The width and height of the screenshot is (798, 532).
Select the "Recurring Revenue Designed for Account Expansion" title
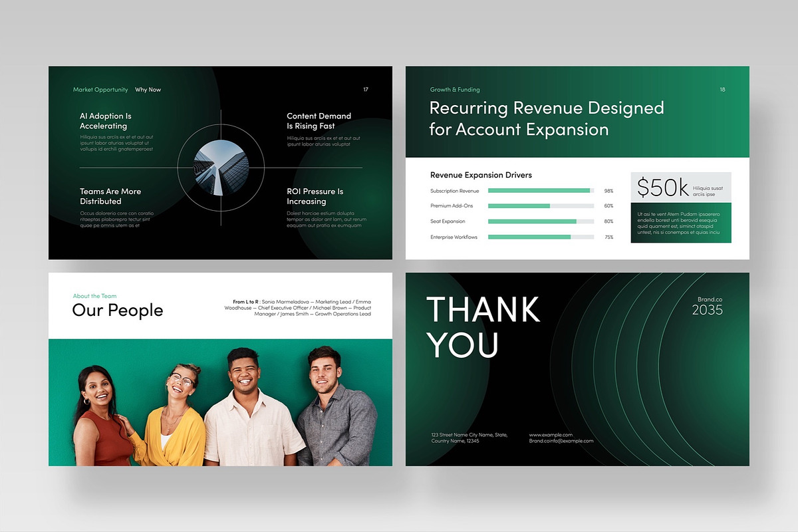coord(547,118)
